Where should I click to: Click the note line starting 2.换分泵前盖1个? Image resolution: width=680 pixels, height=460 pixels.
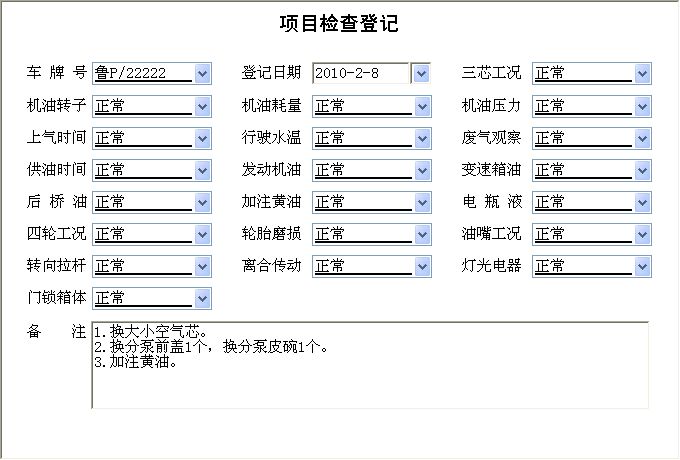[x=211, y=346]
